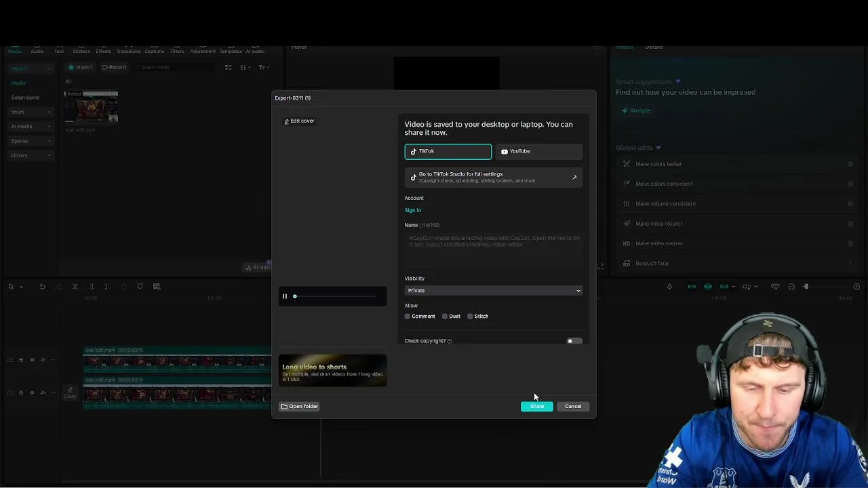Screen dimensions: 868x488
Task: Cancel the export dialog
Action: [x=573, y=406]
